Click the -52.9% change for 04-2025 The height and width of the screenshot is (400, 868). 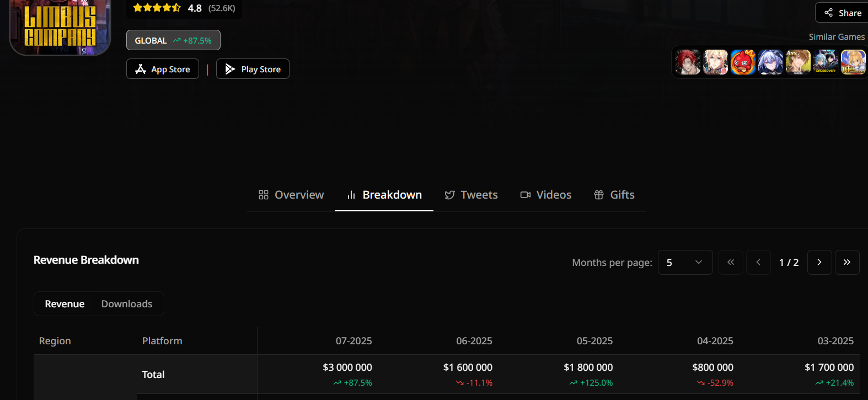715,383
